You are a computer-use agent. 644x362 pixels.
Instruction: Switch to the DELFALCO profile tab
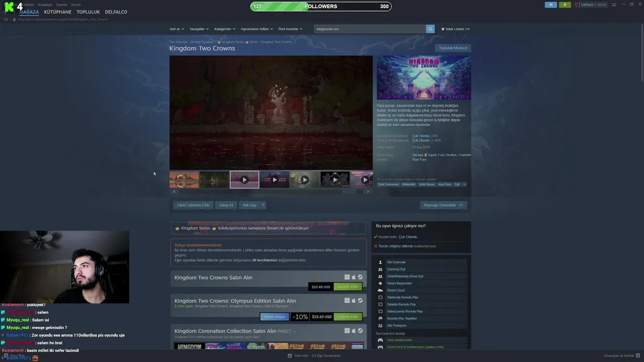click(x=116, y=12)
